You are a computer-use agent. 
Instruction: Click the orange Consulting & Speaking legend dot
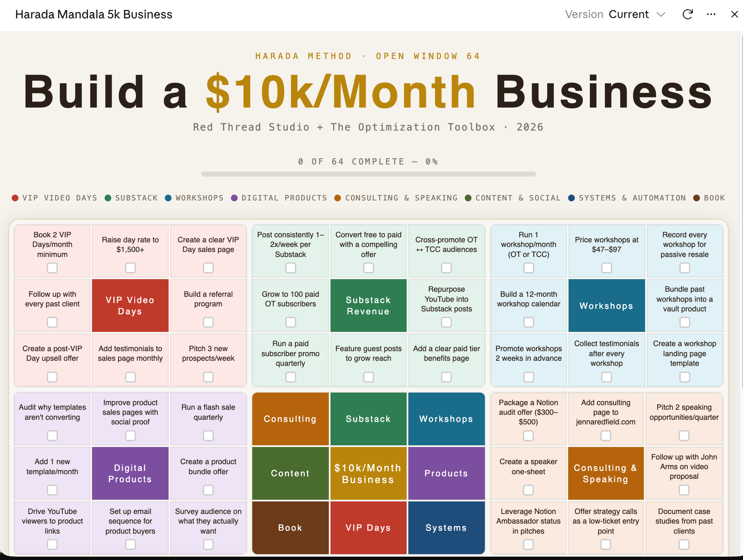point(338,198)
